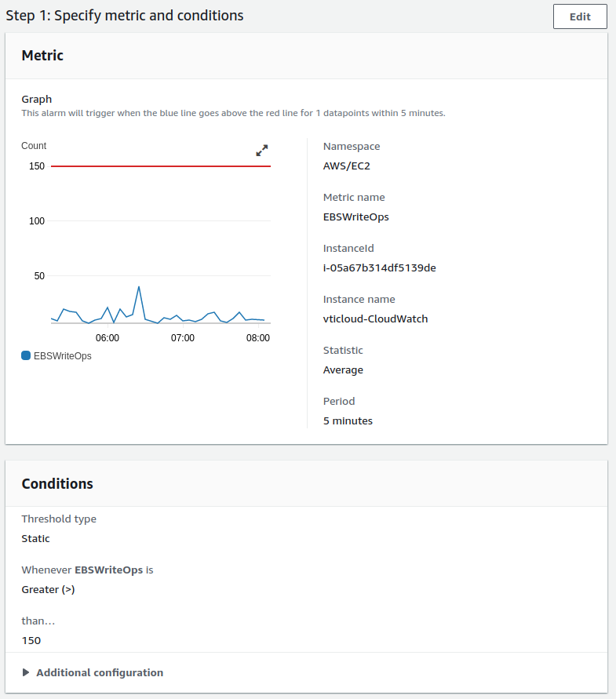The height and width of the screenshot is (699, 616).
Task: Click the than… field label
Action: [x=38, y=621]
